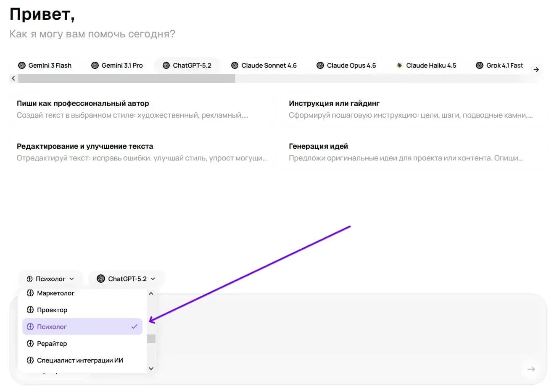This screenshot has height=392, width=554.
Task: Select the Gemini 3.1 Pro model tab
Action: tap(117, 65)
